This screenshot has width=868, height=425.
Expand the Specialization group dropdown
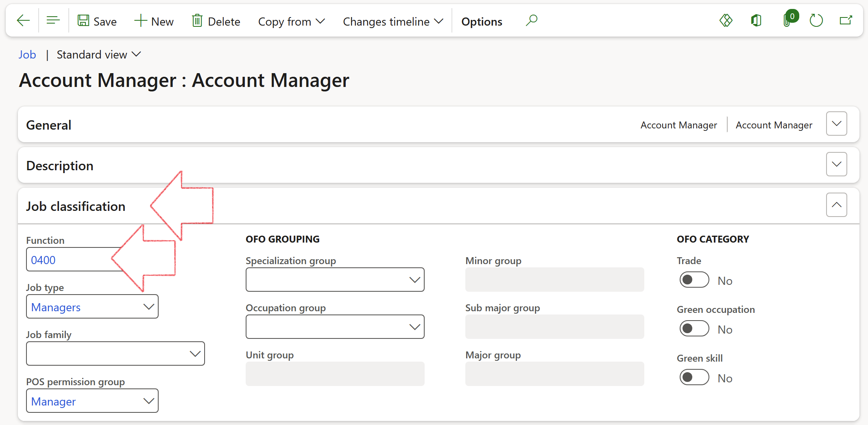pyautogui.click(x=335, y=280)
